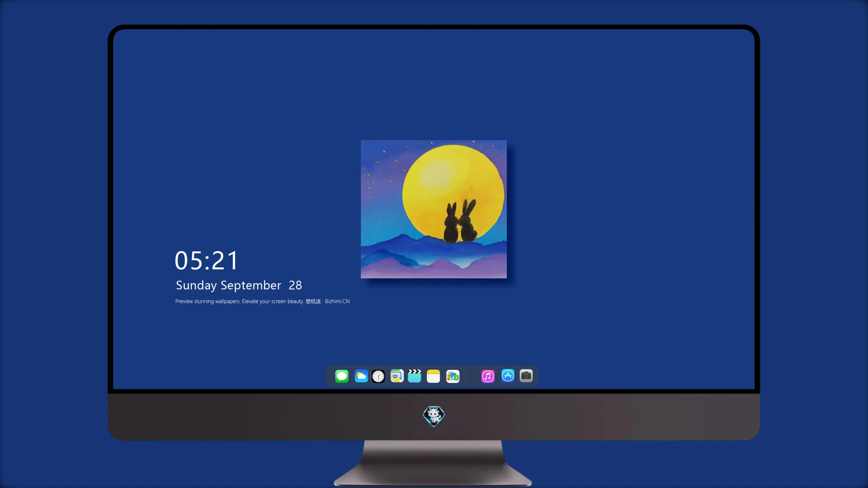Click the dragon logo on monitor chin
This screenshot has width=868, height=488.
(434, 416)
